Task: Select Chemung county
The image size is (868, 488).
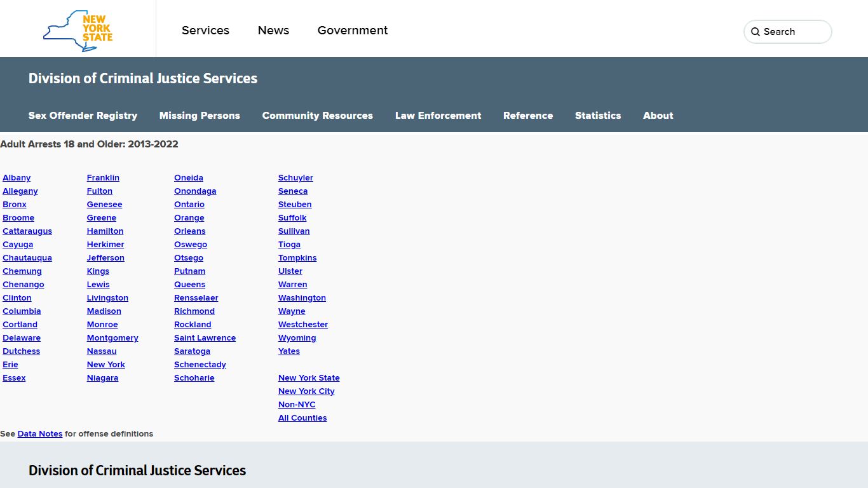Action: pyautogui.click(x=22, y=271)
